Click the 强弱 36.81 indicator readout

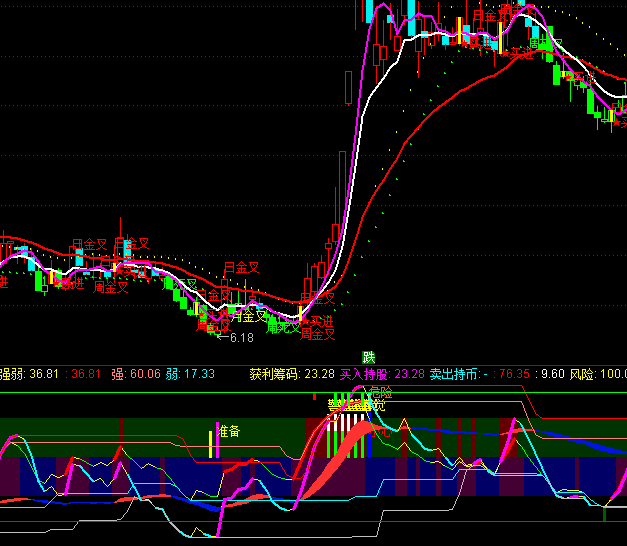[x=30, y=374]
